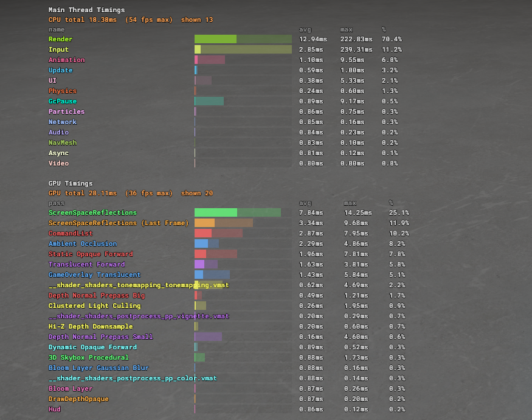
Task: Click the Render row label
Action: pos(60,39)
